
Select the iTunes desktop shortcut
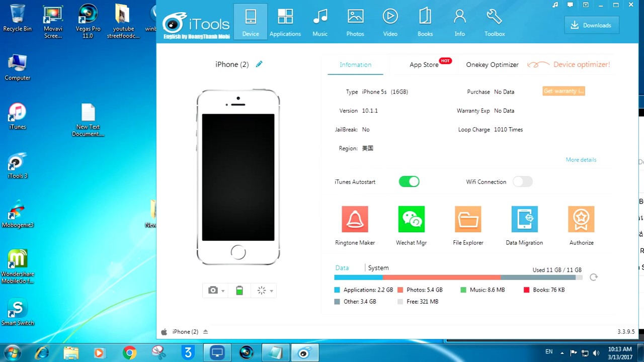(x=17, y=117)
